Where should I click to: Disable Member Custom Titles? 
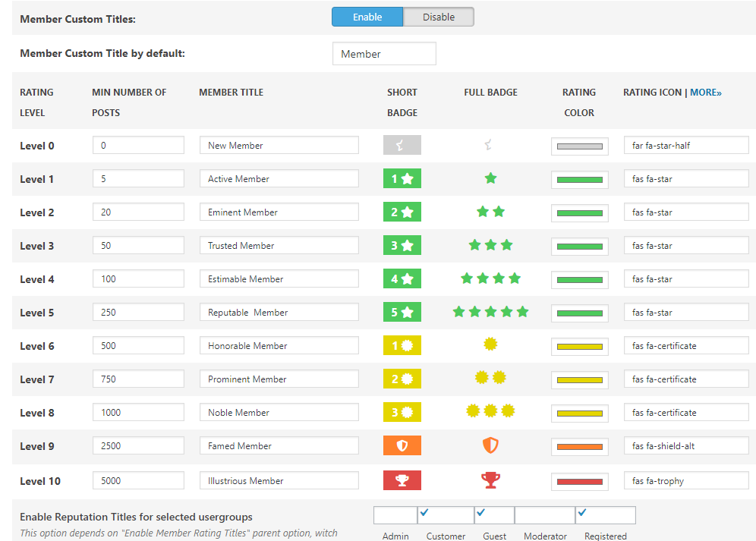click(439, 17)
